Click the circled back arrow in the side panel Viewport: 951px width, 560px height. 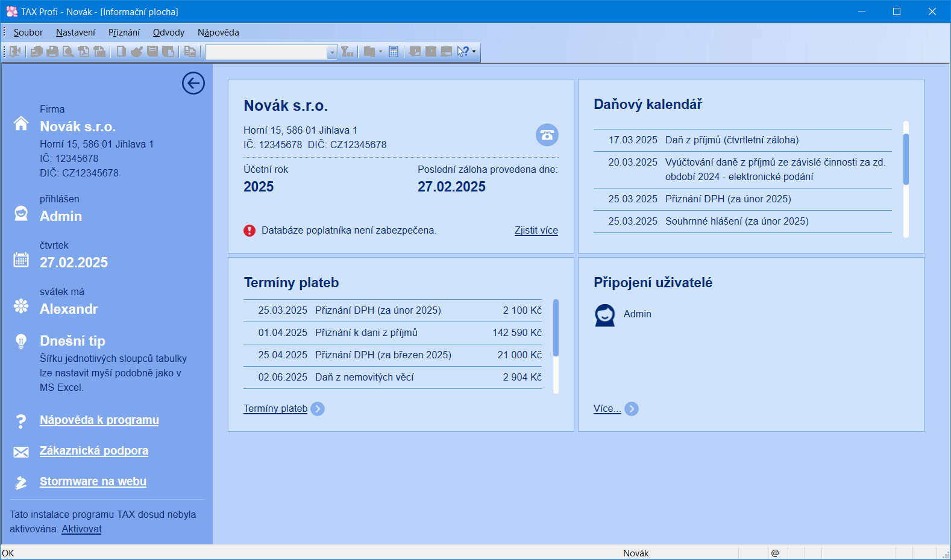[x=193, y=83]
